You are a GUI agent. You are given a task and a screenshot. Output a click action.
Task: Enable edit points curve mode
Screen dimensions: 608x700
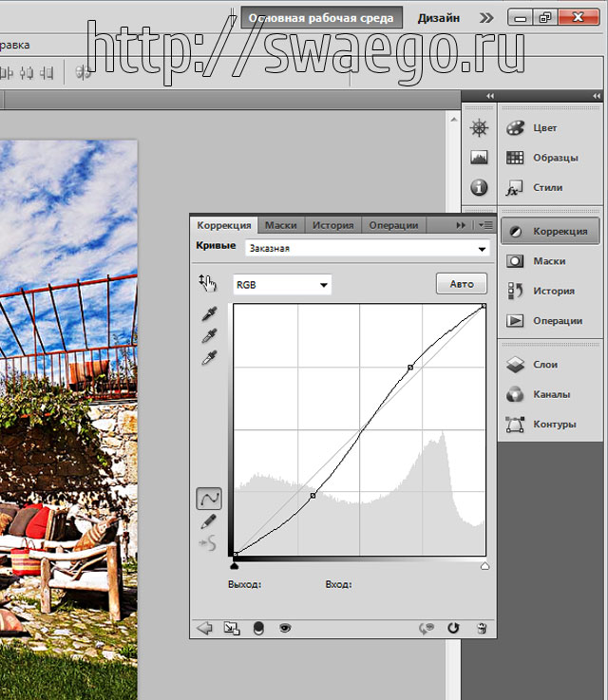[209, 499]
